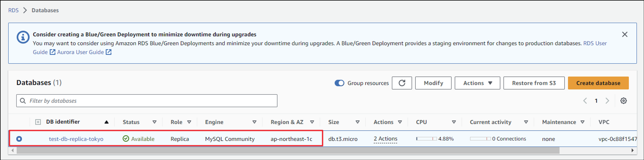Click the MySQL Community engine cell
644x160 pixels.
[x=230, y=139]
